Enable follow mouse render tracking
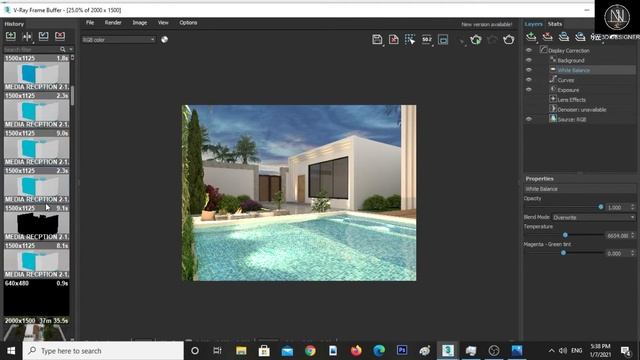The width and height of the screenshot is (640, 360). pyautogui.click(x=410, y=40)
